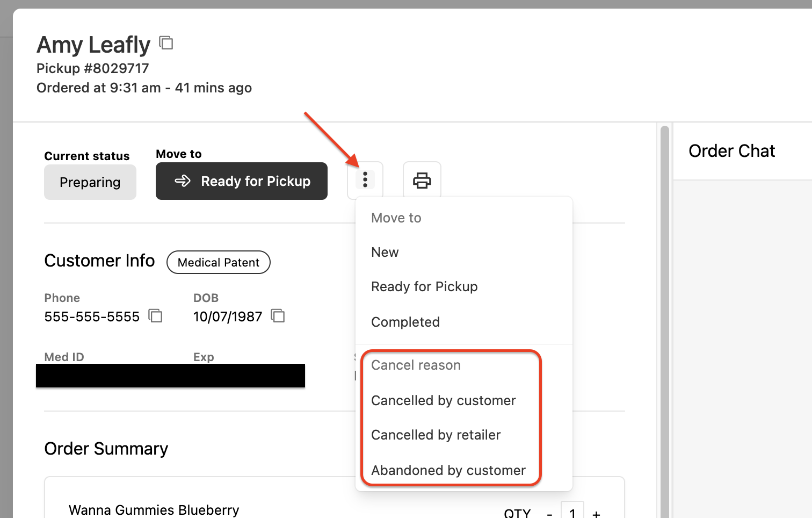812x518 pixels.
Task: Decrease quantity with minus button
Action: click(549, 514)
